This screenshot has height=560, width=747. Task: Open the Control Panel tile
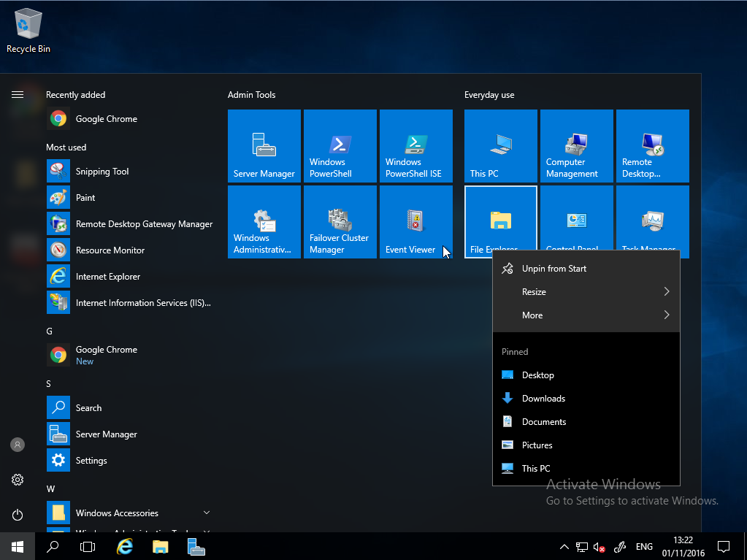[x=576, y=218]
